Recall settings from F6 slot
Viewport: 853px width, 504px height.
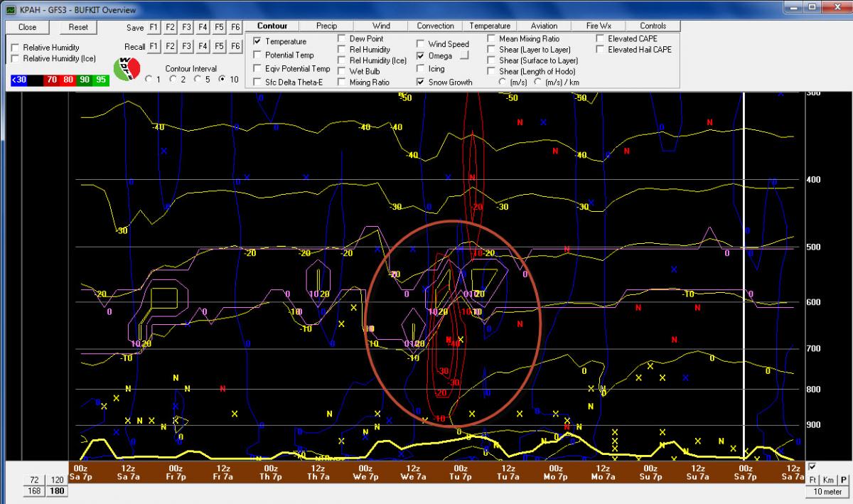[236, 46]
